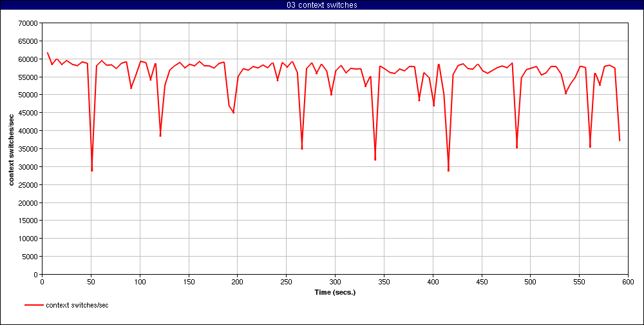
Task: Click the 150 x-axis tick label
Action: coord(189,282)
